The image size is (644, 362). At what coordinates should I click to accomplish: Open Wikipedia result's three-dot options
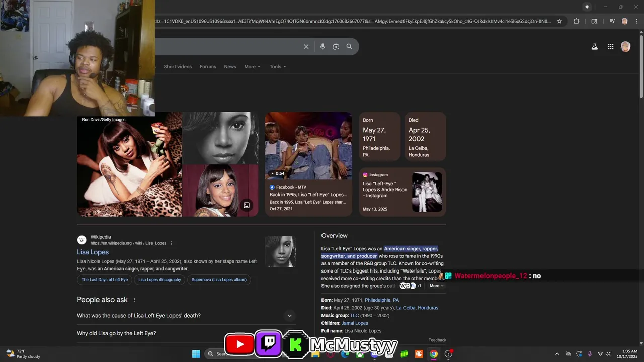(x=171, y=243)
